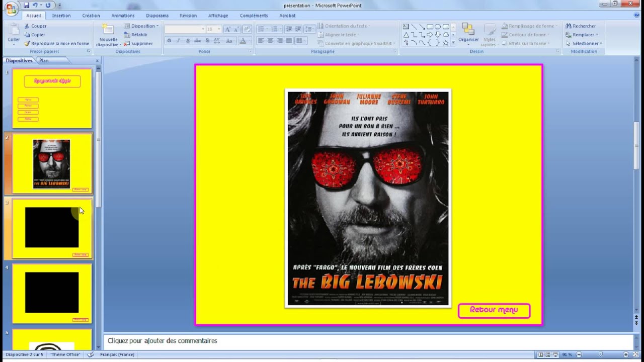Align paragraph text to the left
The width and height of the screenshot is (644, 362).
(261, 41)
